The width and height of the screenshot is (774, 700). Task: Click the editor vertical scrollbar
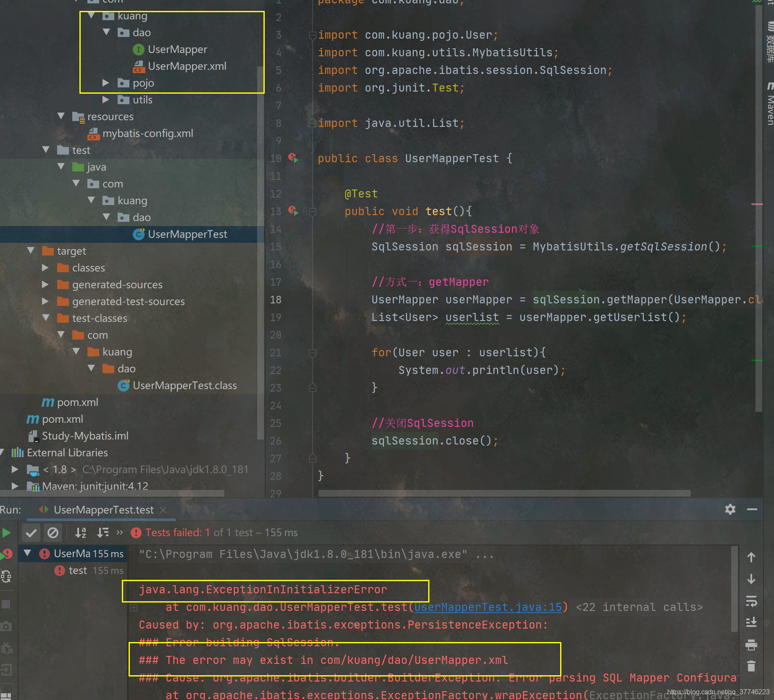coord(759,208)
